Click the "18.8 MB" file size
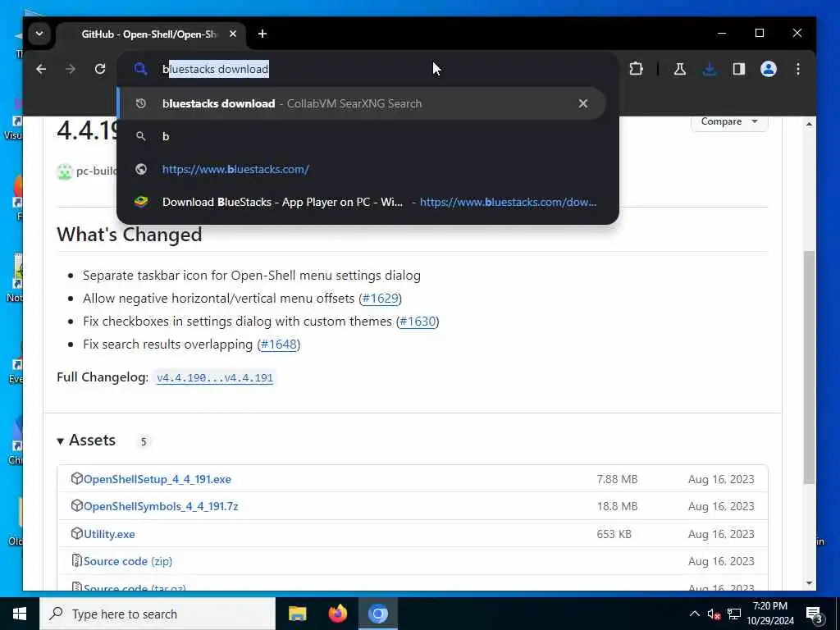The height and width of the screenshot is (630, 840). tap(617, 506)
